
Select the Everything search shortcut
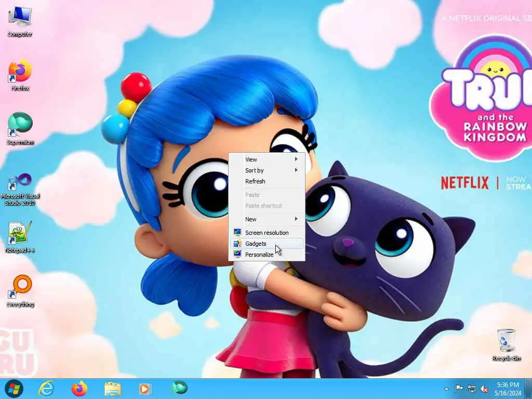[20, 291]
